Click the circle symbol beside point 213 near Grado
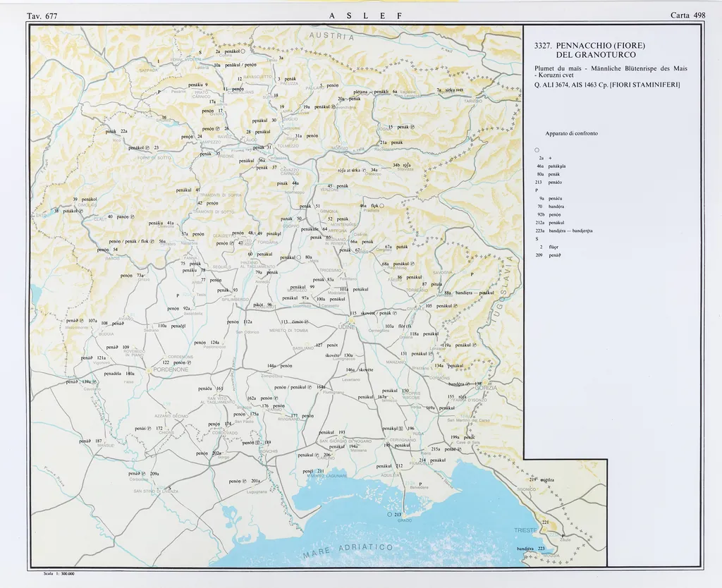The image size is (722, 588). 390,515
